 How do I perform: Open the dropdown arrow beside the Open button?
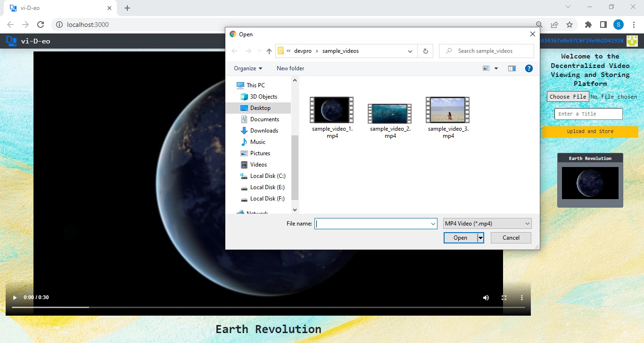[x=481, y=238]
